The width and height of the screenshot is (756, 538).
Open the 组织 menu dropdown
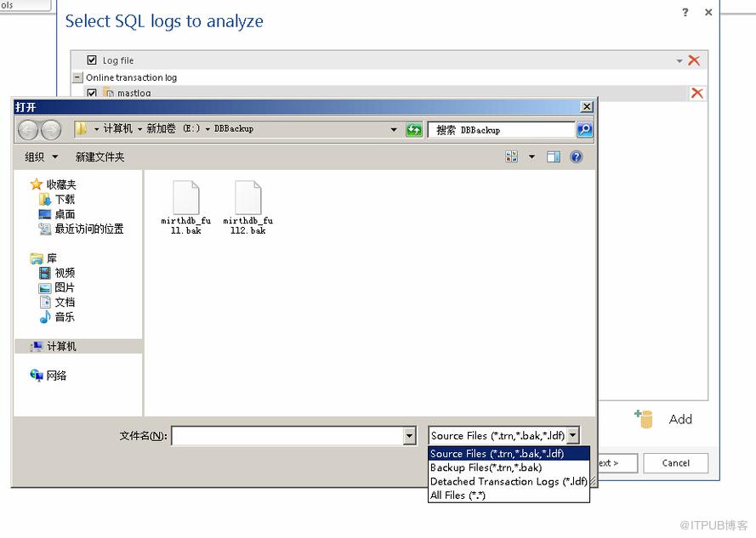tap(41, 156)
